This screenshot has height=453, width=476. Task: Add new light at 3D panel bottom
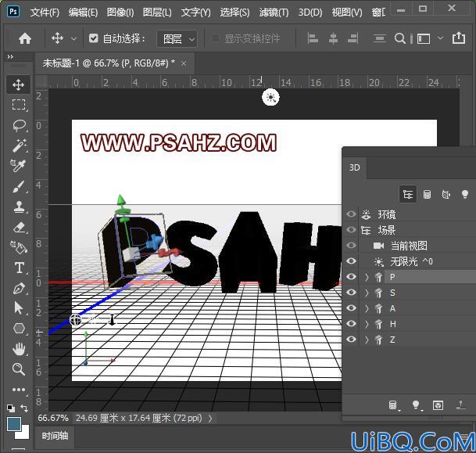(x=416, y=405)
